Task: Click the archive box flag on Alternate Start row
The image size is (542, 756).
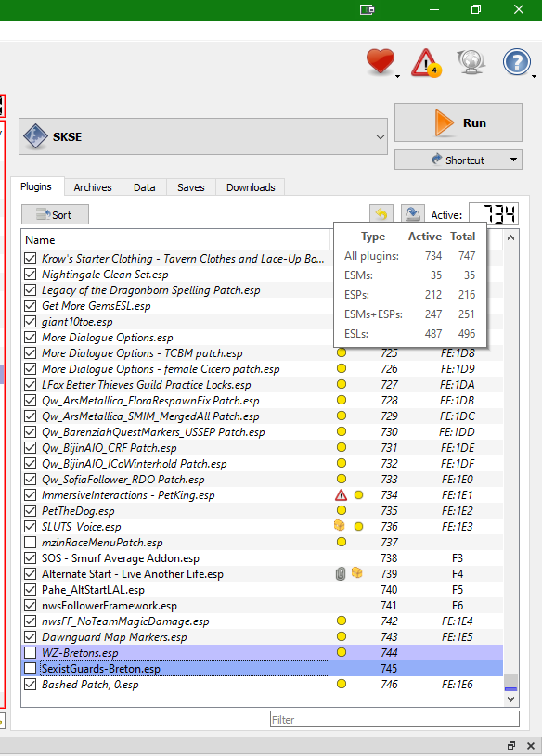Action: 356,572
